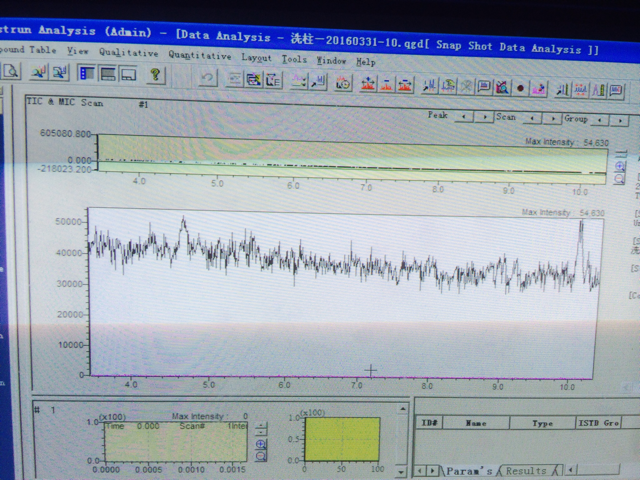
Task: Click the spectrum panel scrollbar up arrow
Action: (402, 409)
